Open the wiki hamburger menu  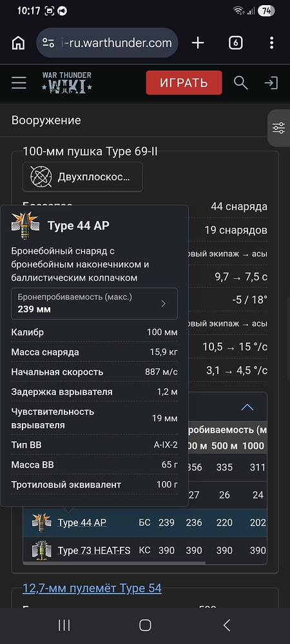[19, 83]
